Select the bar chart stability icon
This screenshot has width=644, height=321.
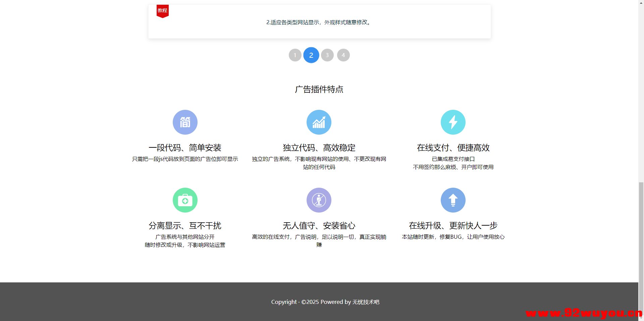pyautogui.click(x=319, y=122)
